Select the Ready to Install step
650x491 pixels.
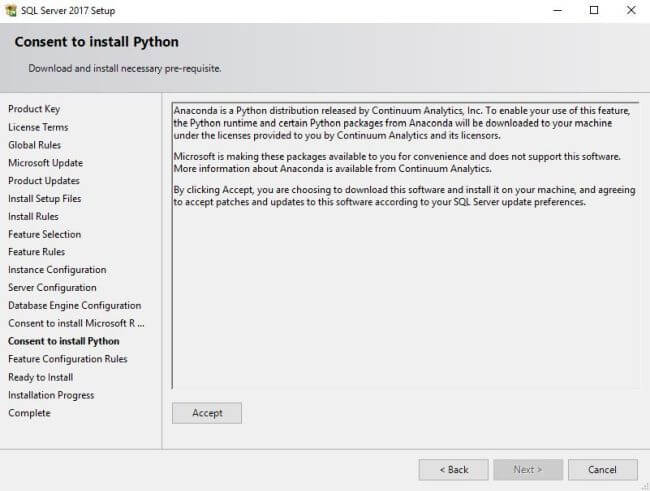[x=41, y=377]
